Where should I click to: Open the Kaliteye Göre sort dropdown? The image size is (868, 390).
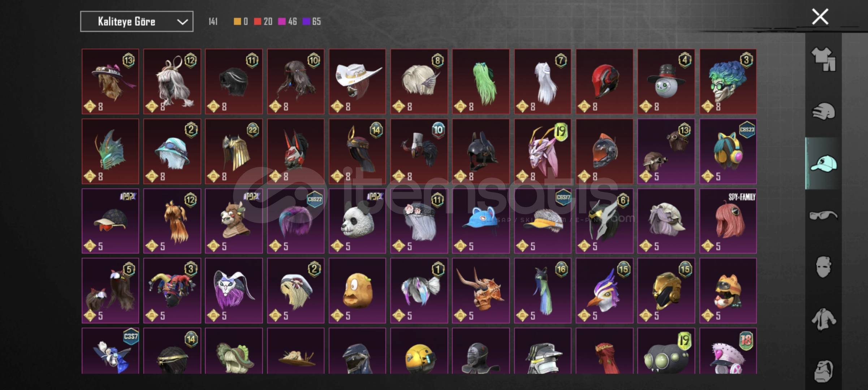click(x=137, y=22)
